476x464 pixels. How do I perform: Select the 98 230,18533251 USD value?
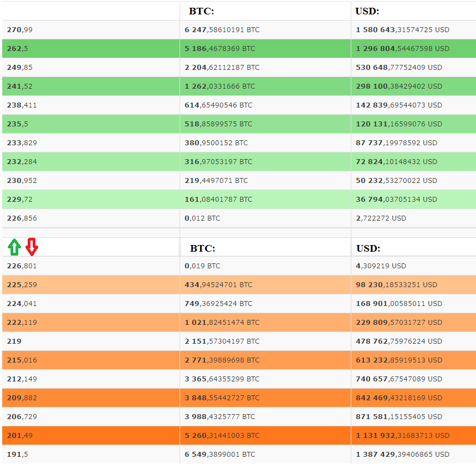tap(396, 284)
